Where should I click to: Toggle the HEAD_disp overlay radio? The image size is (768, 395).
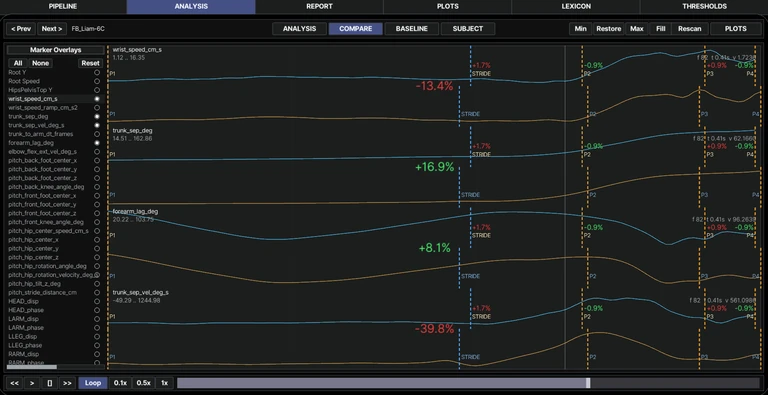pyautogui.click(x=97, y=301)
